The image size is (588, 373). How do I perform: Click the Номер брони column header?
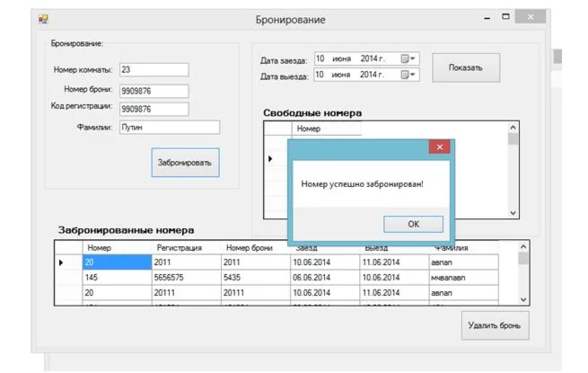click(250, 248)
